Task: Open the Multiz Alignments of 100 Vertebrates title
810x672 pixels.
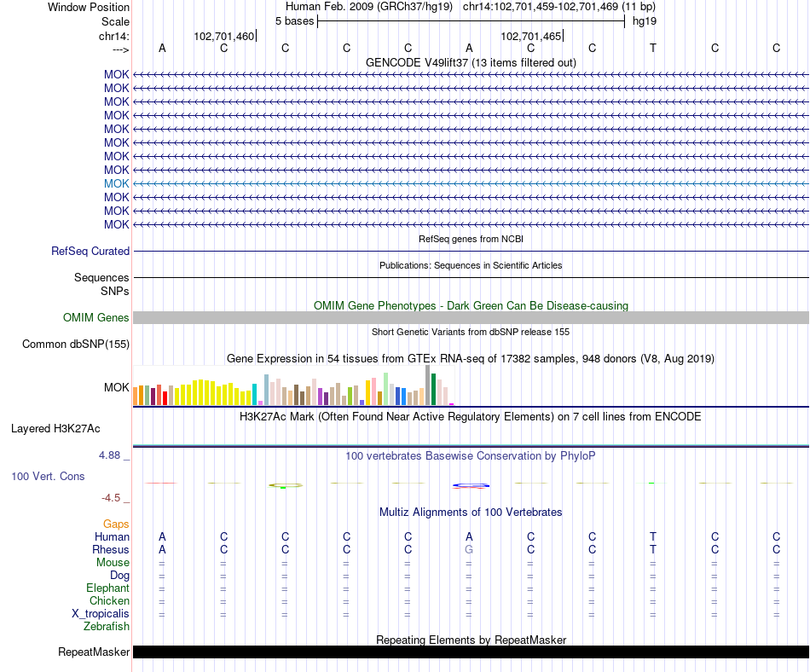Action: 471,513
